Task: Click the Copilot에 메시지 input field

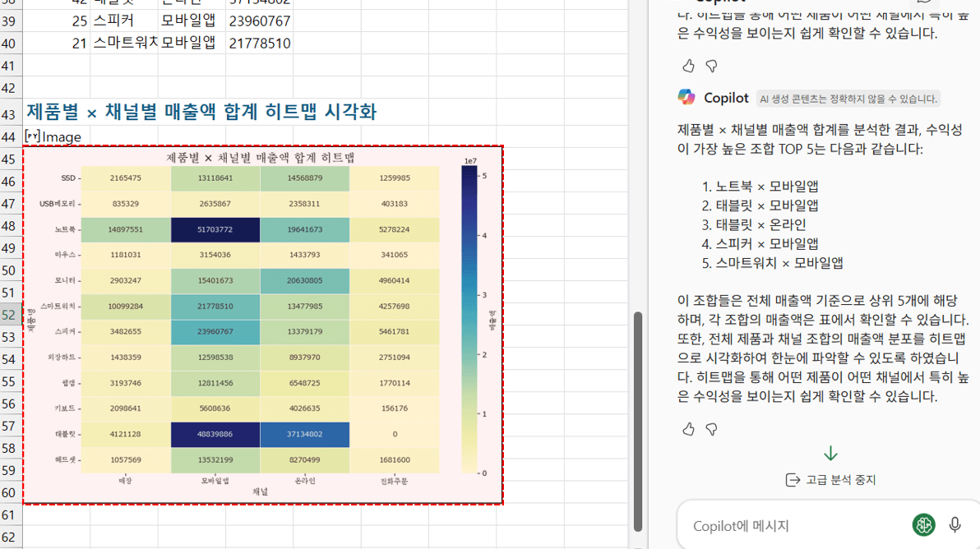Action: (789, 526)
